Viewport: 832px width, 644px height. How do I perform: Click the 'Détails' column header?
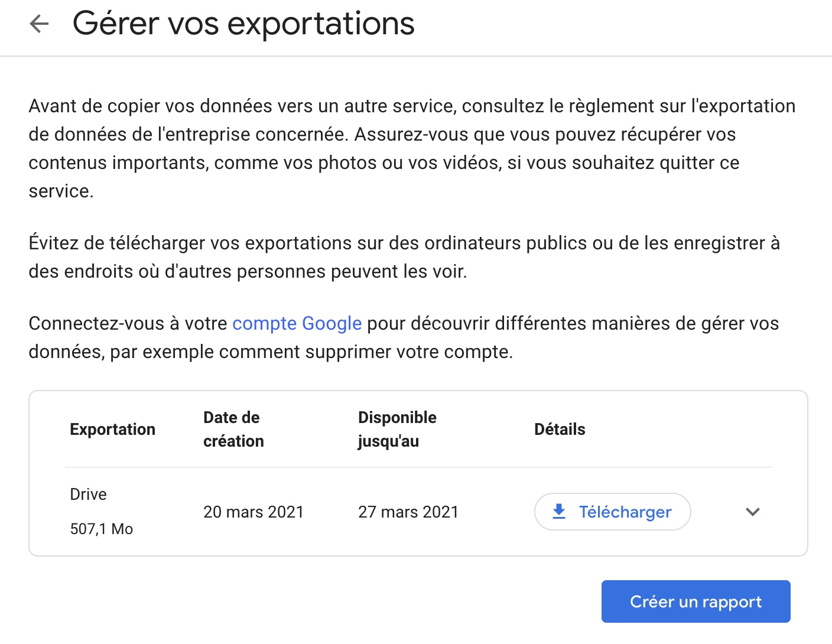coord(560,430)
